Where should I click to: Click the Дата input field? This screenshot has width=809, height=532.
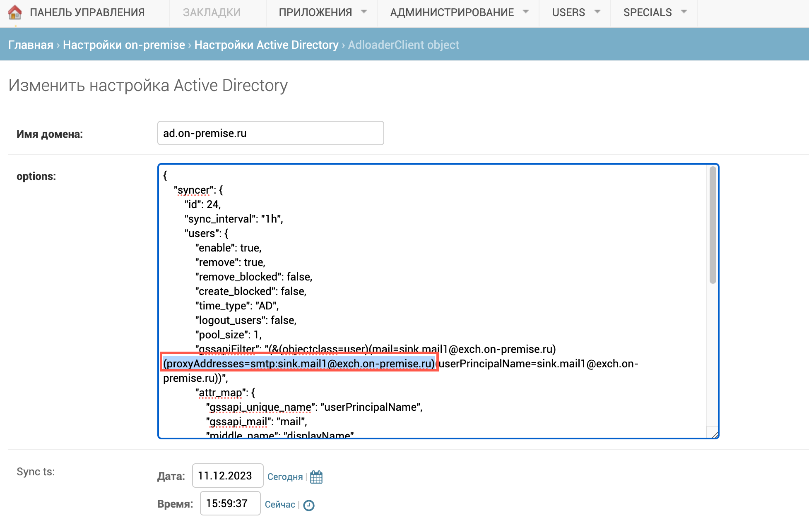227,476
